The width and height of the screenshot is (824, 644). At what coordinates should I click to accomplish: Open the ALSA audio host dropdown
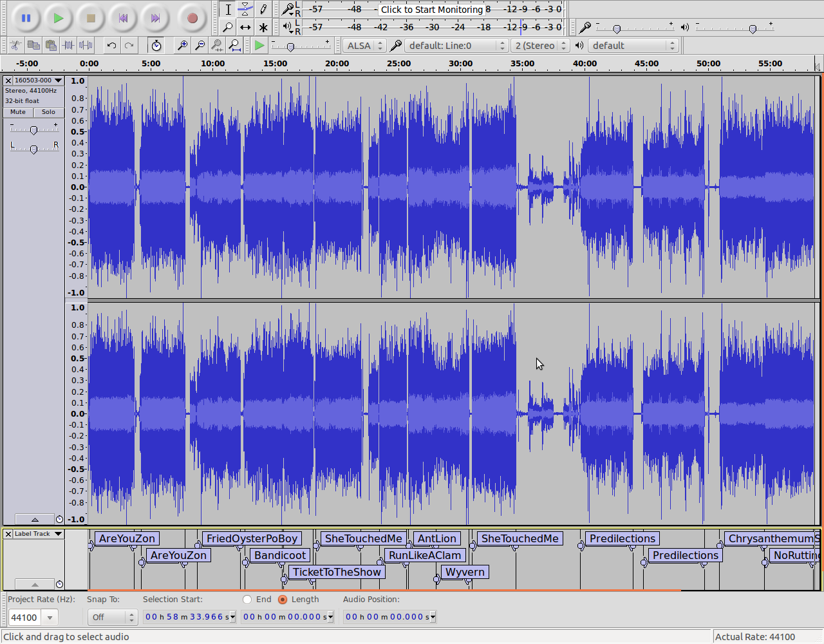(x=364, y=46)
